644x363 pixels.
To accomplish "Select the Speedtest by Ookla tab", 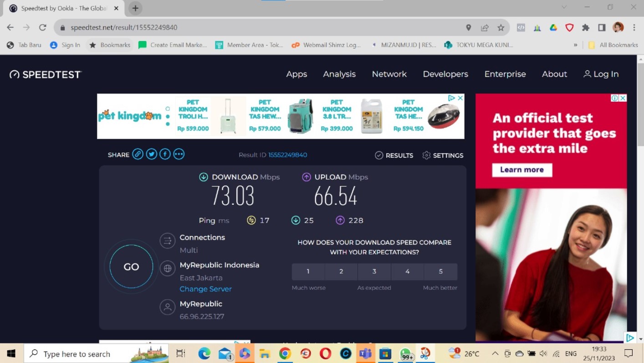I will click(x=64, y=8).
